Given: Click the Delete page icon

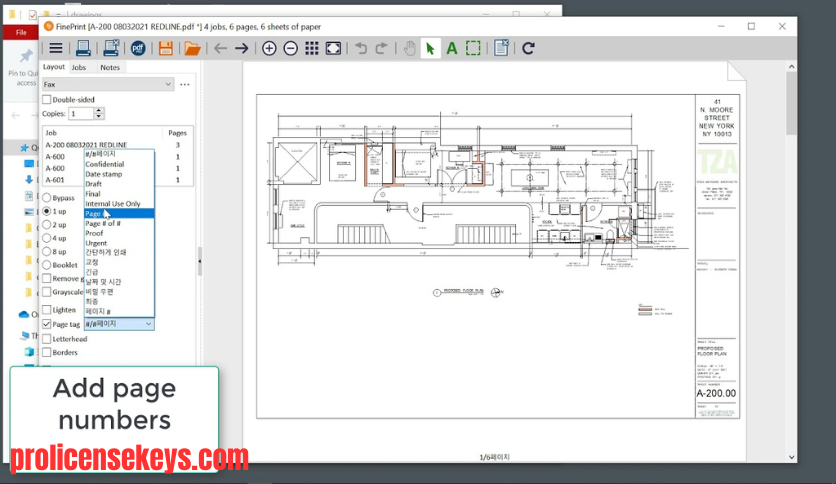Looking at the screenshot, I should click(x=501, y=49).
